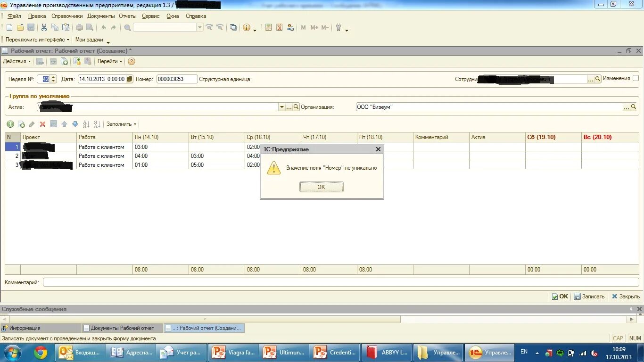The height and width of the screenshot is (362, 644).
Task: Click the OK button at form bottom
Action: coord(560,296)
